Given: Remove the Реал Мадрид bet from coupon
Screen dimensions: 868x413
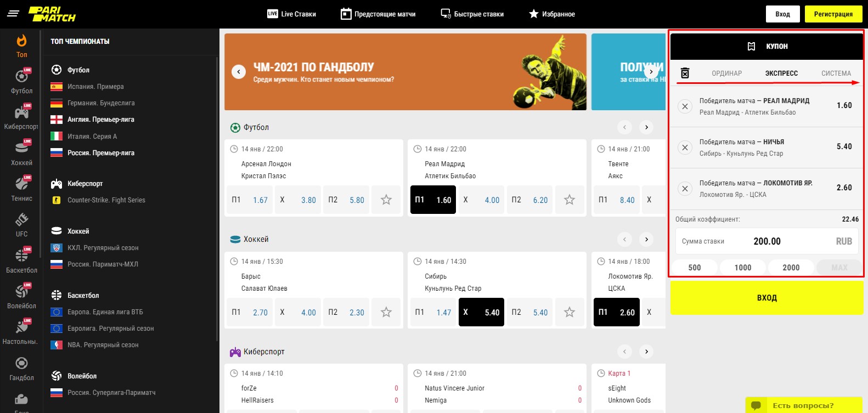Looking at the screenshot, I should pyautogui.click(x=685, y=106).
